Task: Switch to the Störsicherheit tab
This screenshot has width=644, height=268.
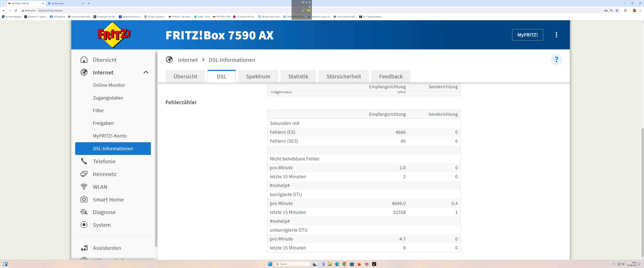Action: pyautogui.click(x=343, y=76)
